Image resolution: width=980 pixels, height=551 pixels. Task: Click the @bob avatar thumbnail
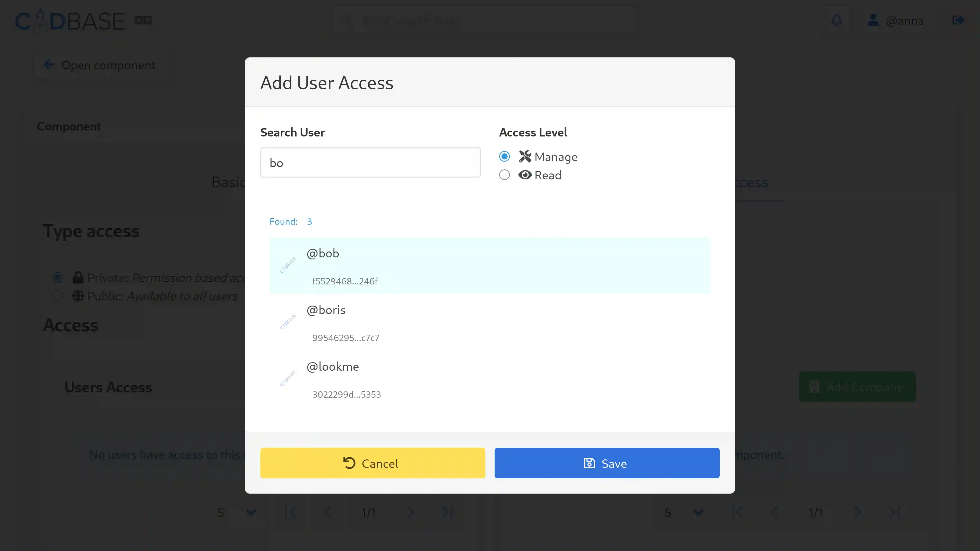288,265
